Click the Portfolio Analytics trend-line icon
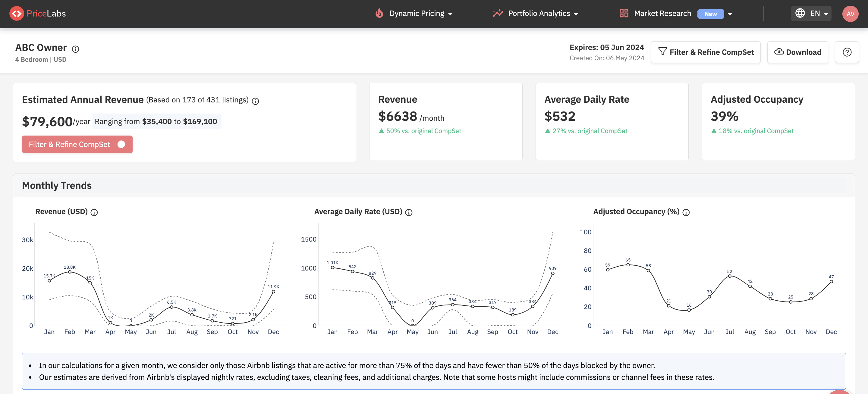Viewport: 868px width, 394px height. [498, 13]
